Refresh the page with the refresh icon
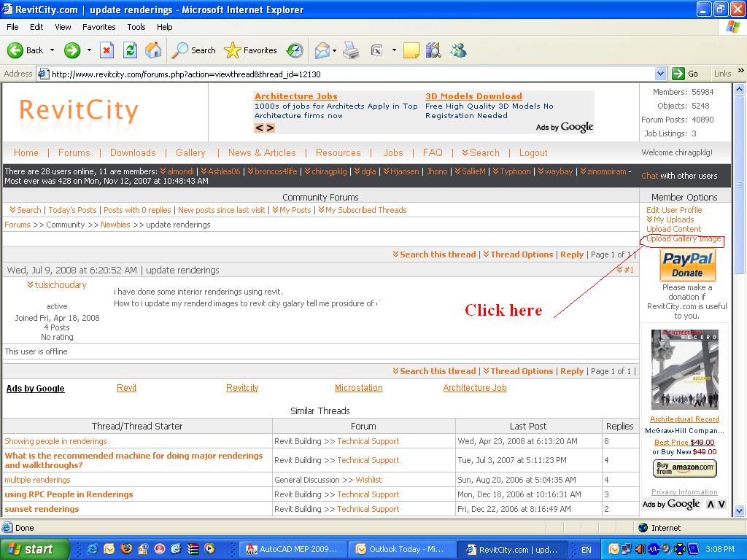747x560 pixels. pos(130,50)
